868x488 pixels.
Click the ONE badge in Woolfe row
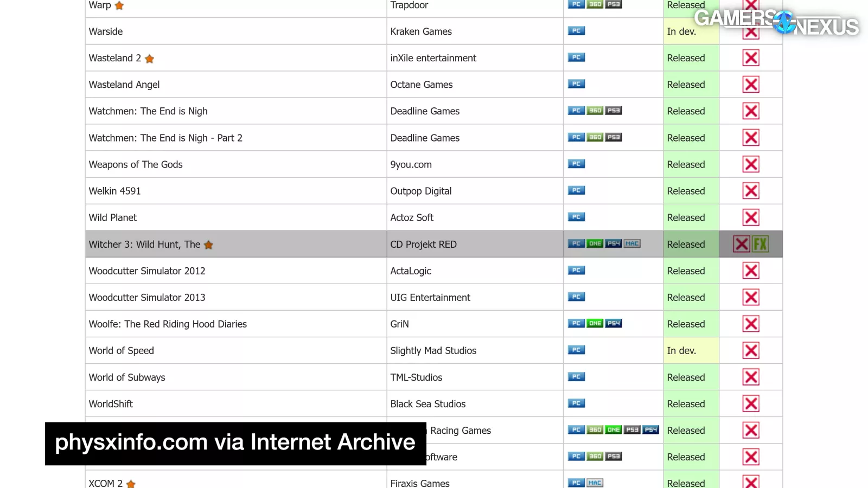click(x=595, y=323)
